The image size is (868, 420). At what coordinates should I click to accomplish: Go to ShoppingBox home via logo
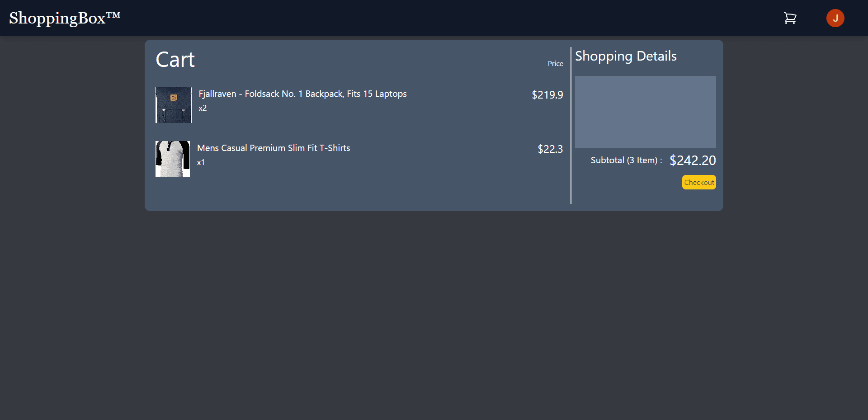pos(57,18)
